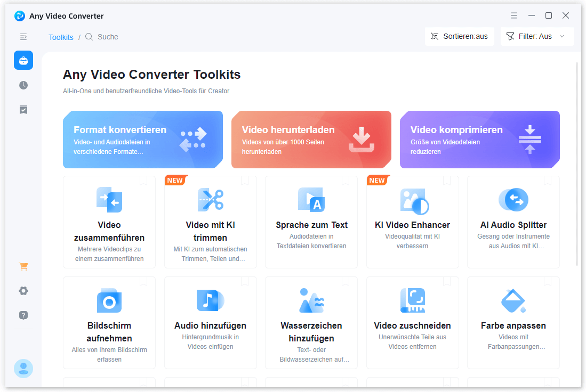586x392 pixels.
Task: Bookmark the Farbe anpassen tool
Action: tap(548, 282)
